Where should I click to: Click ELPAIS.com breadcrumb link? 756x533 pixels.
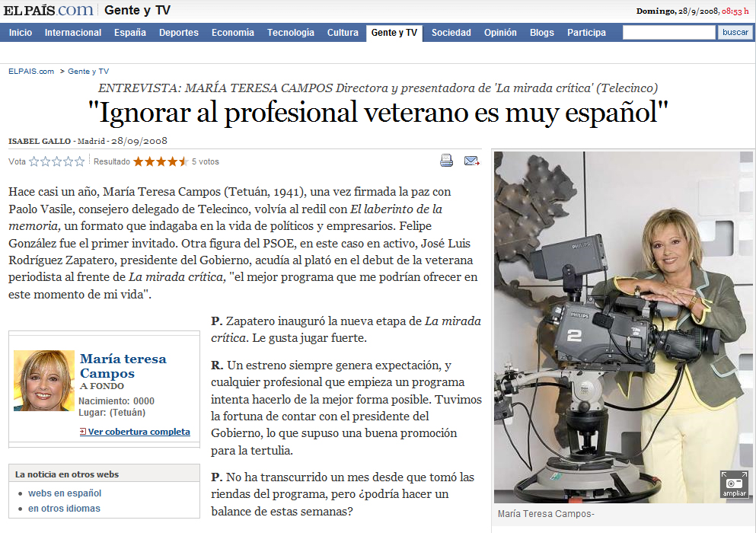pos(31,72)
